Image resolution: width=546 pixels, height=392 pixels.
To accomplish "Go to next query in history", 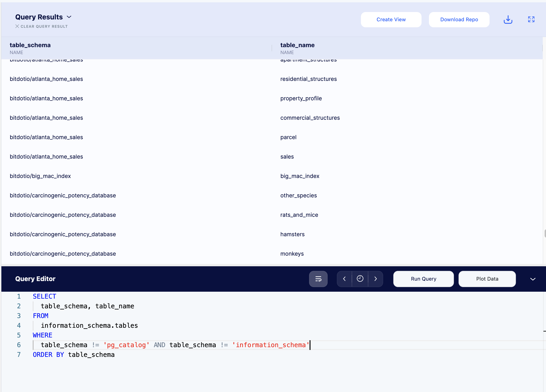I will [375, 279].
